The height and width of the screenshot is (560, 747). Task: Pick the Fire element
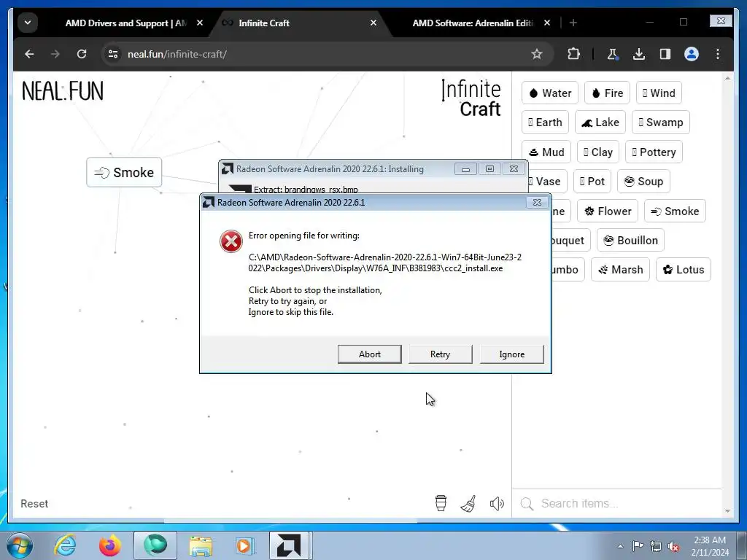[608, 93]
